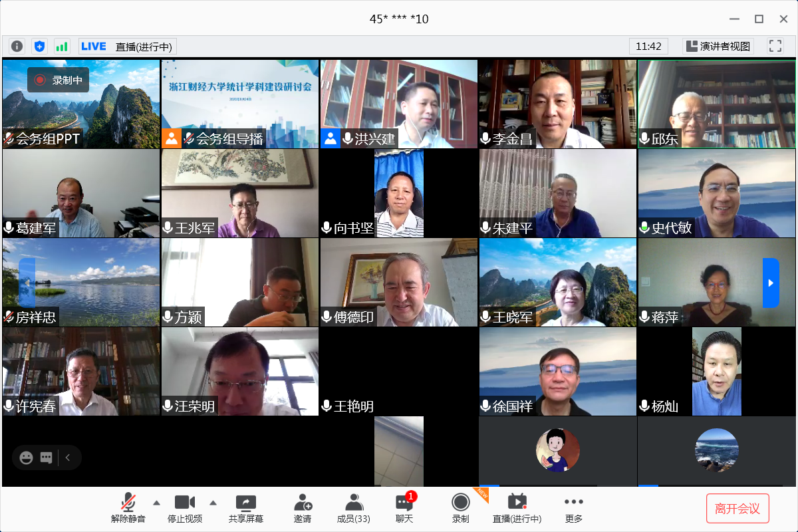This screenshot has width=798, height=532.
Task: Open the Invite participants icon
Action: click(303, 508)
